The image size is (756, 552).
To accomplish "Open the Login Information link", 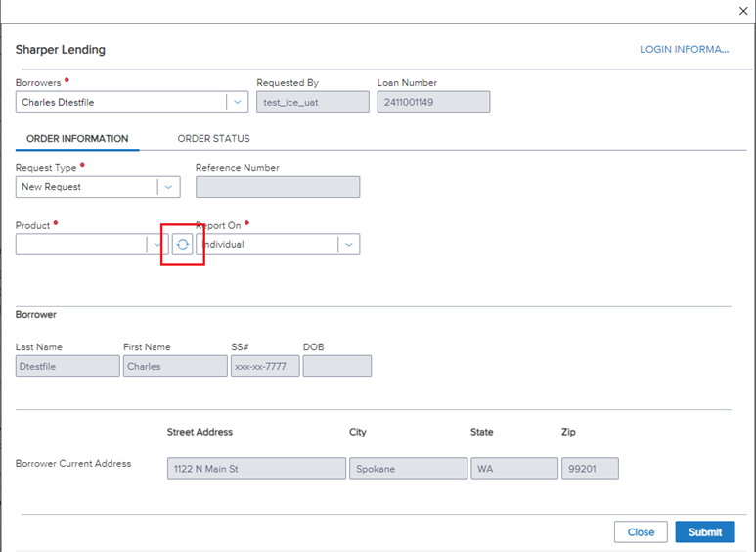I will [684, 49].
